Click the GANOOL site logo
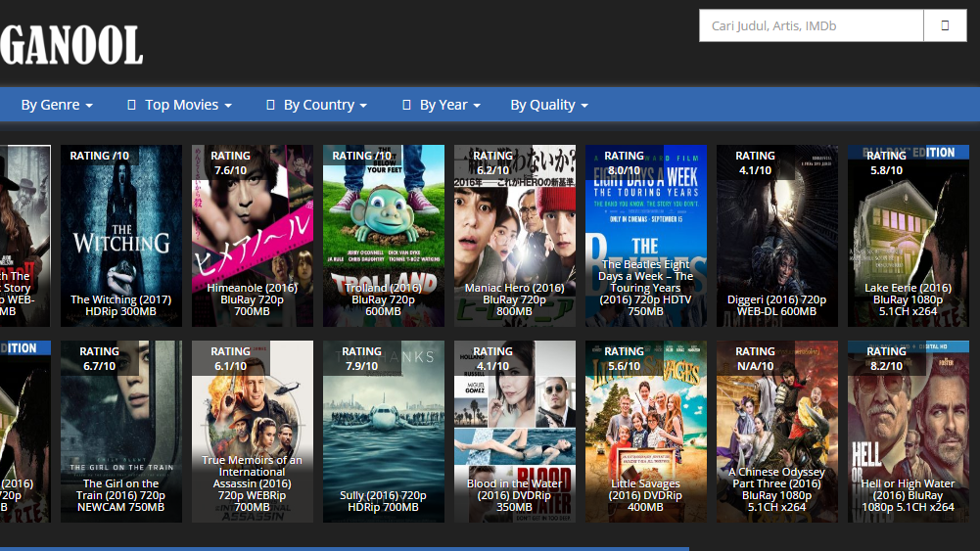Image resolution: width=980 pixels, height=551 pixels. click(71, 45)
